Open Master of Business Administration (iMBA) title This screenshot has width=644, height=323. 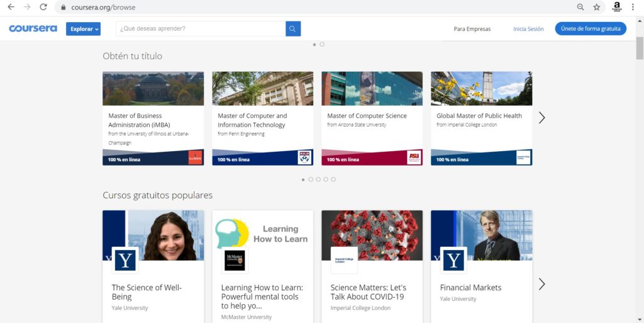[139, 120]
